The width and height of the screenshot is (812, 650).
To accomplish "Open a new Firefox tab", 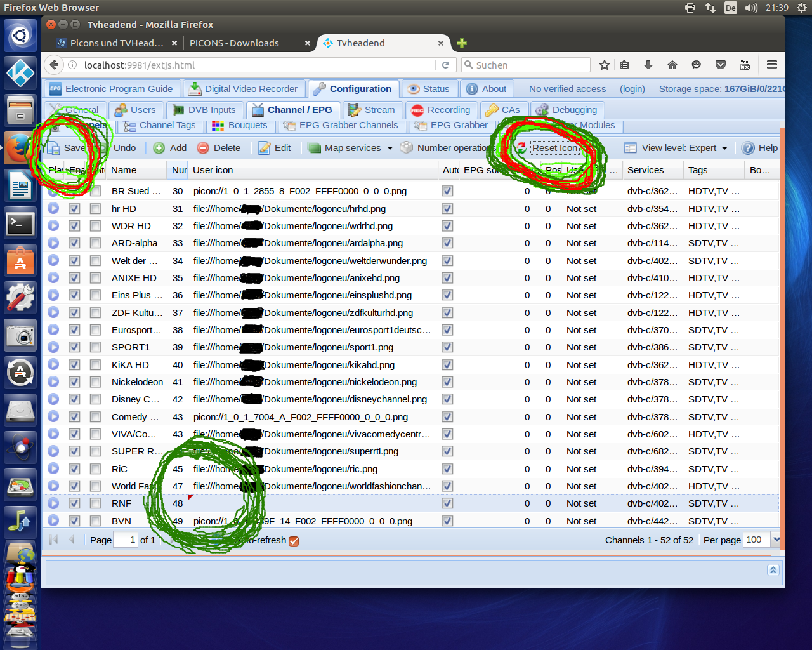I will (x=462, y=43).
